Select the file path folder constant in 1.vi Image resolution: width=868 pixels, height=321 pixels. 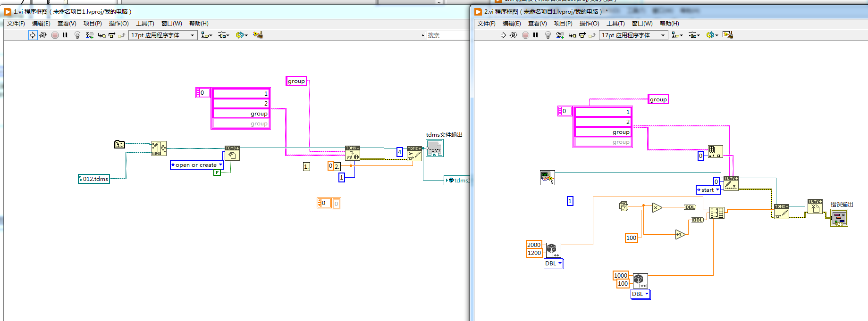point(119,144)
